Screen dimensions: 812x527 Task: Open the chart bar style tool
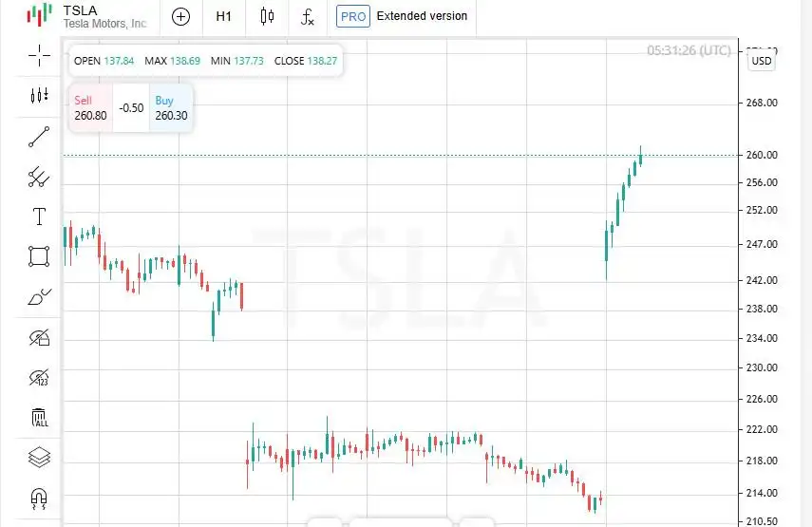[x=39, y=95]
